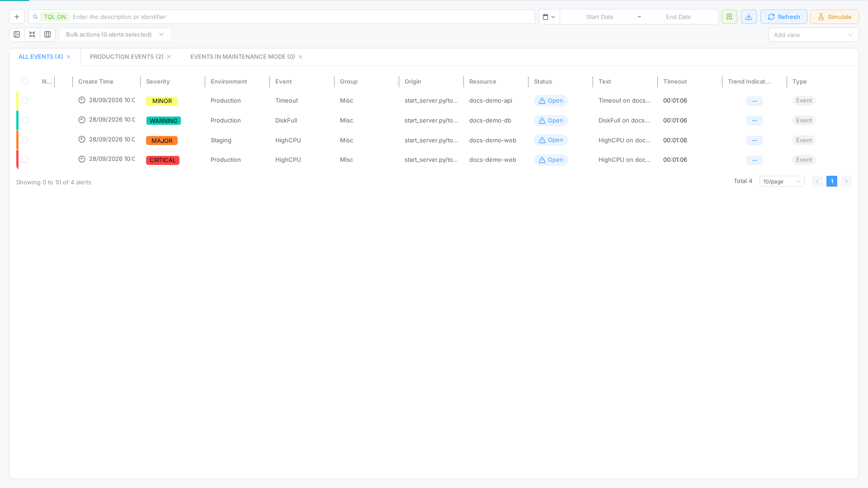Image resolution: width=868 pixels, height=488 pixels.
Task: Toggle the select-all header checkbox
Action: tap(25, 81)
